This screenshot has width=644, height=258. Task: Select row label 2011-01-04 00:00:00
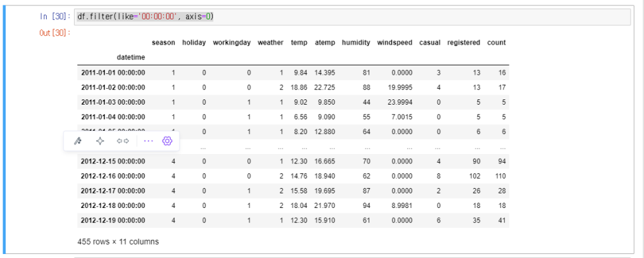point(113,117)
